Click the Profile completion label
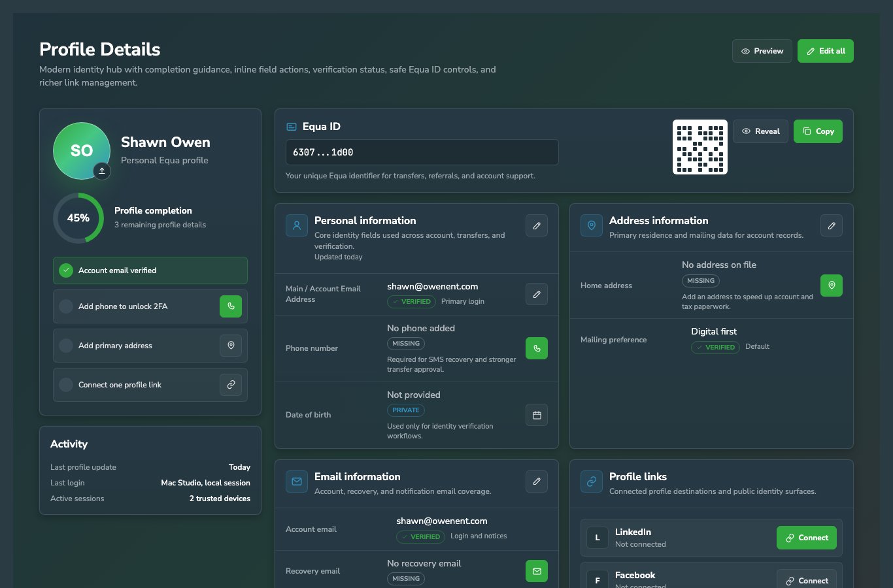This screenshot has height=588, width=893. tap(153, 210)
